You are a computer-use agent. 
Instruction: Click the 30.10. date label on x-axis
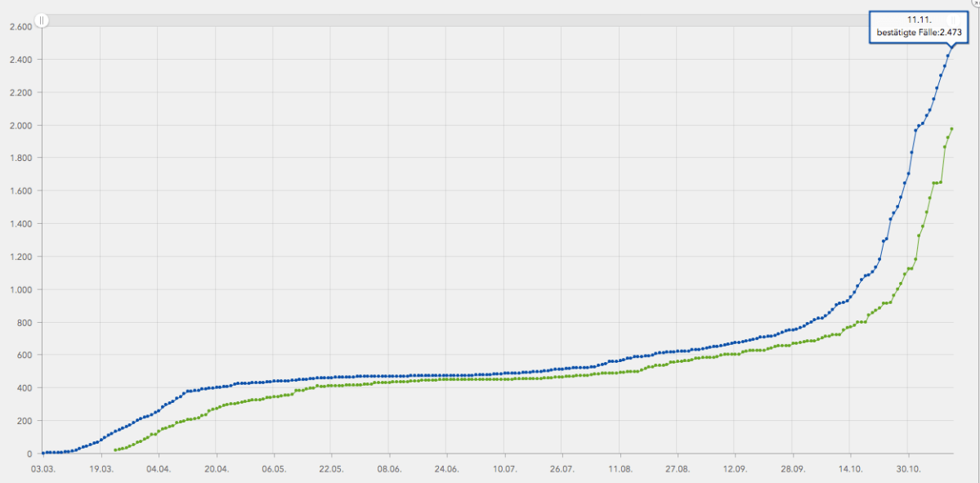point(908,470)
